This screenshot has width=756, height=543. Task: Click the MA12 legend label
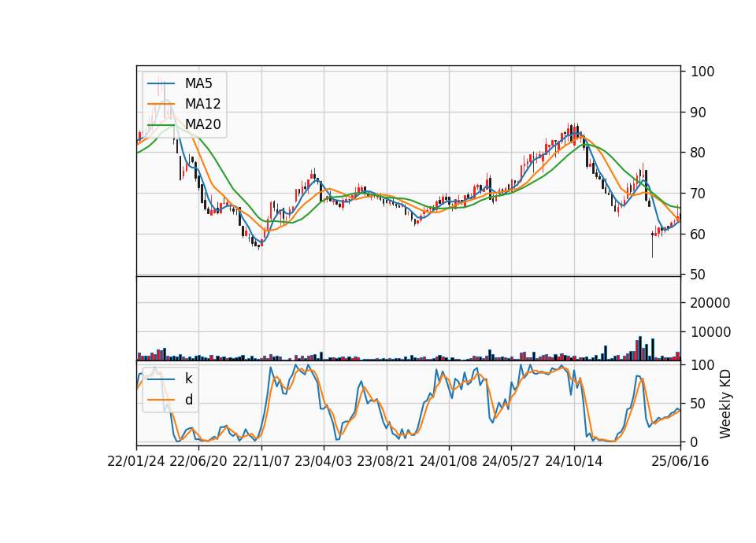[202, 104]
